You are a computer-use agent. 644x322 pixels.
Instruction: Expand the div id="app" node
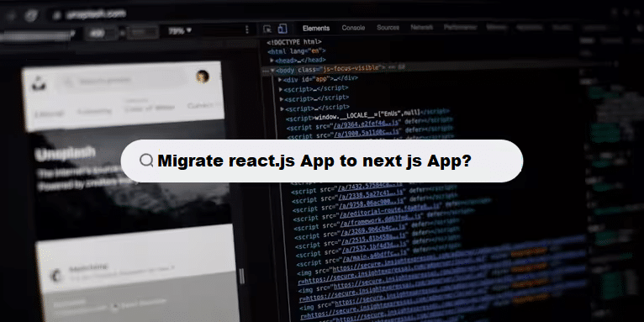280,79
